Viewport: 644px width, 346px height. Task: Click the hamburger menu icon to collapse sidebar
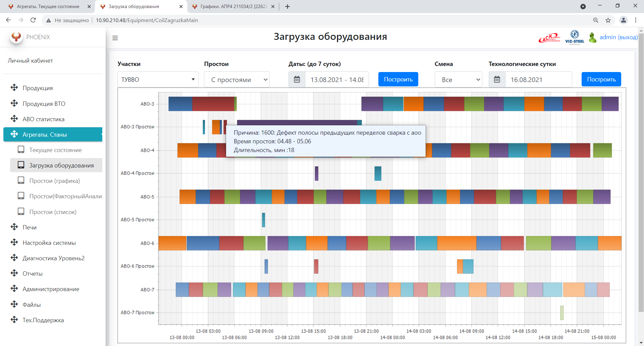click(115, 38)
